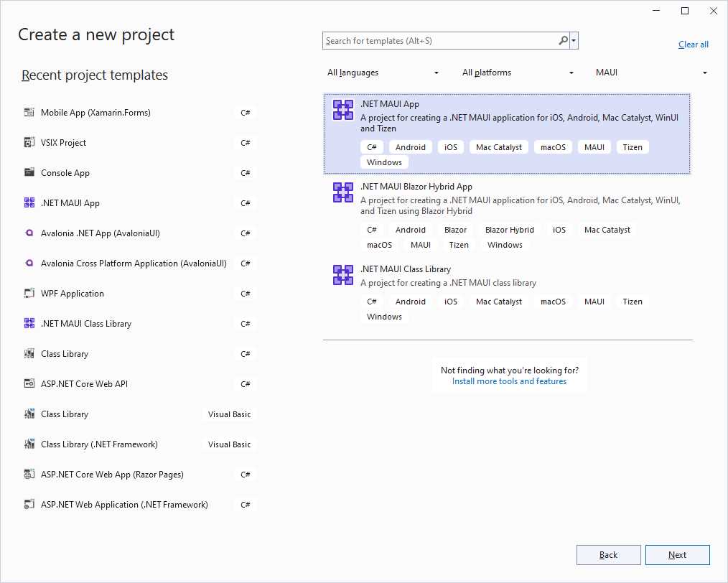Click VSIX Project recent template name

(x=63, y=142)
